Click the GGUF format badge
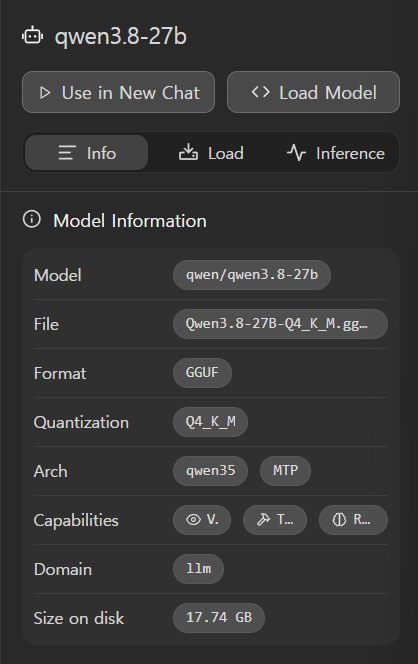This screenshot has height=664, width=418. pyautogui.click(x=202, y=373)
